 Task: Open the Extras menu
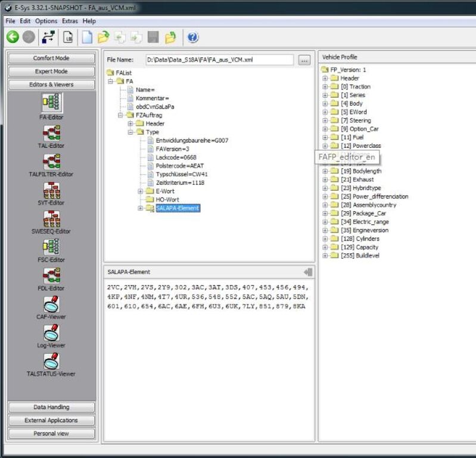click(x=70, y=21)
